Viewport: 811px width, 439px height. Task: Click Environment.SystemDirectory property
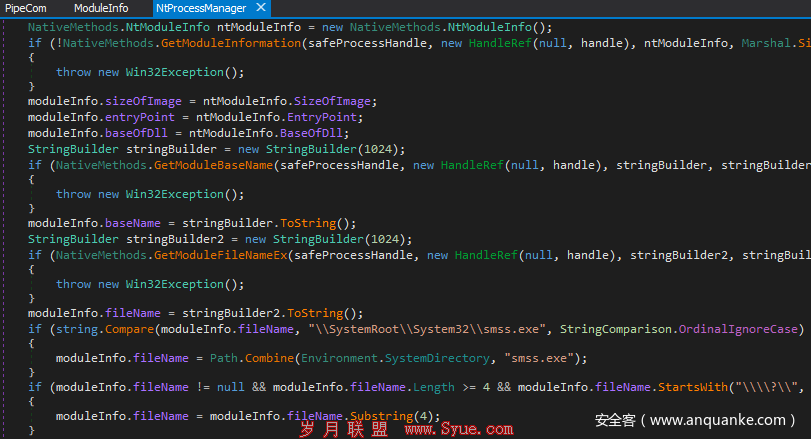[x=395, y=358]
